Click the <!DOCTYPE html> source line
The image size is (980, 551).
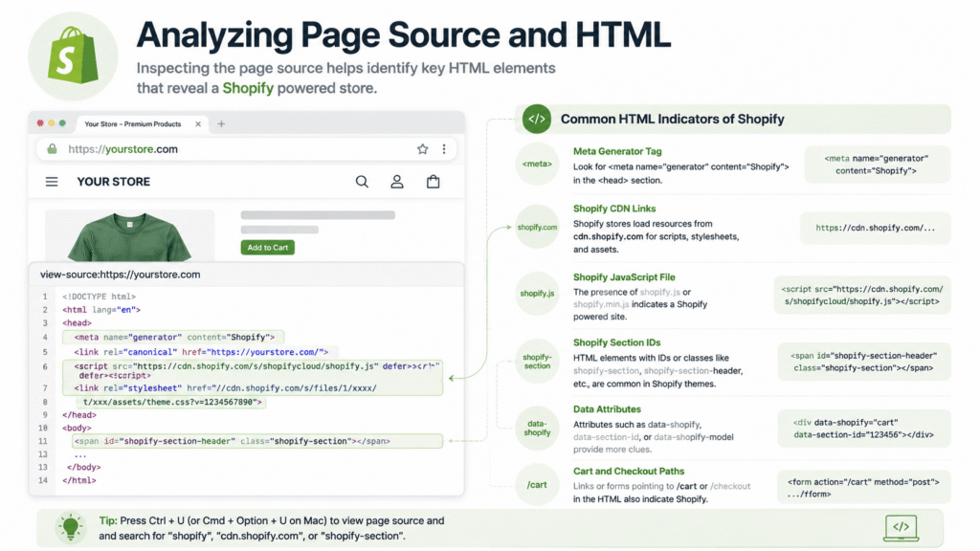pyautogui.click(x=99, y=297)
